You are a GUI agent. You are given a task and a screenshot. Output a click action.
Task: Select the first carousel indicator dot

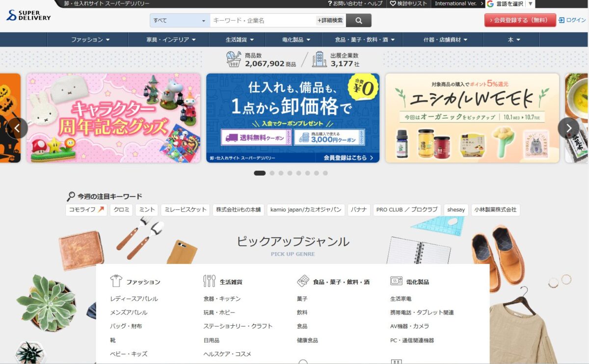tap(260, 173)
